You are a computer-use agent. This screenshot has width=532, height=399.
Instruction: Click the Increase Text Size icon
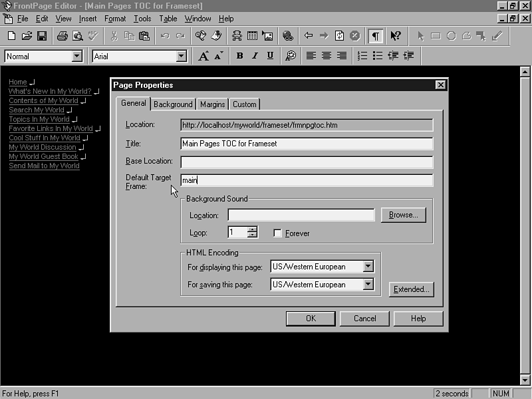[204, 57]
